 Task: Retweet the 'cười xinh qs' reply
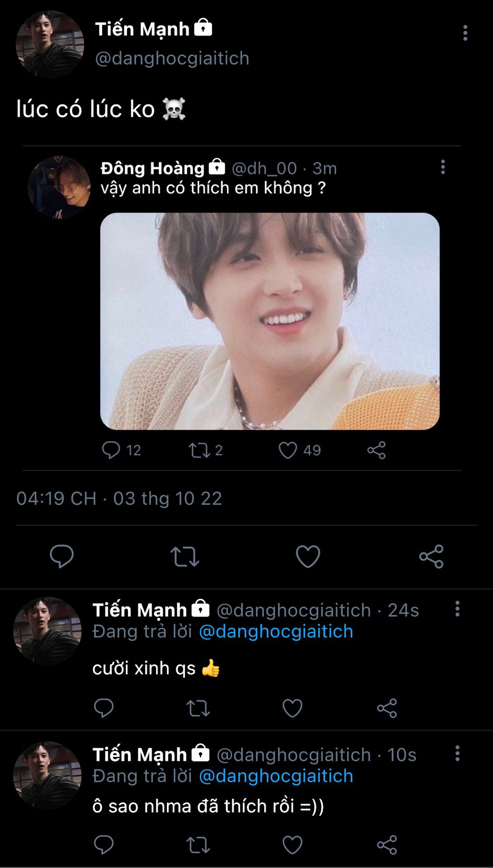(198, 708)
